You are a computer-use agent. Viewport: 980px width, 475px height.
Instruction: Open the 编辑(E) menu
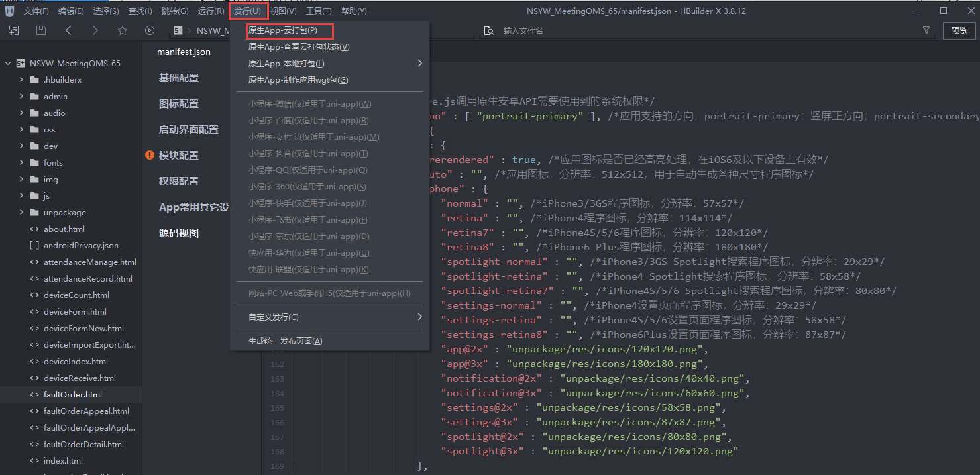click(x=71, y=11)
